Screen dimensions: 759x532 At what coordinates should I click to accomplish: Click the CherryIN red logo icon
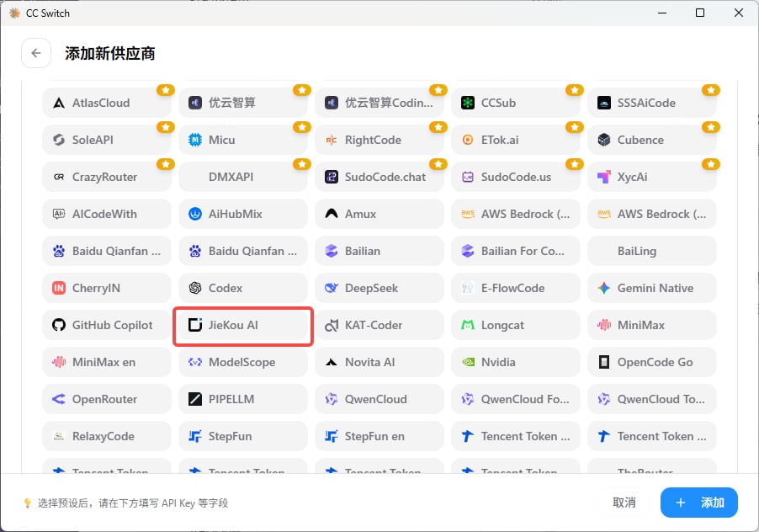[59, 288]
